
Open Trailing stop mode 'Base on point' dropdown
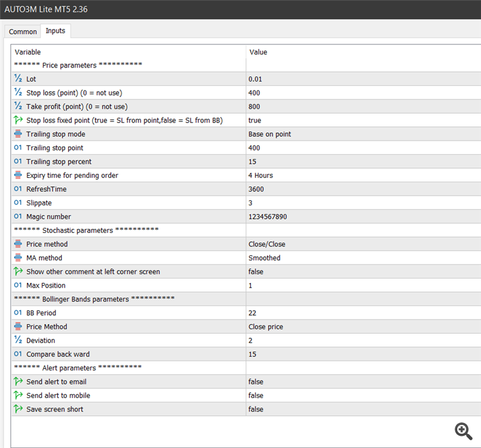[269, 134]
